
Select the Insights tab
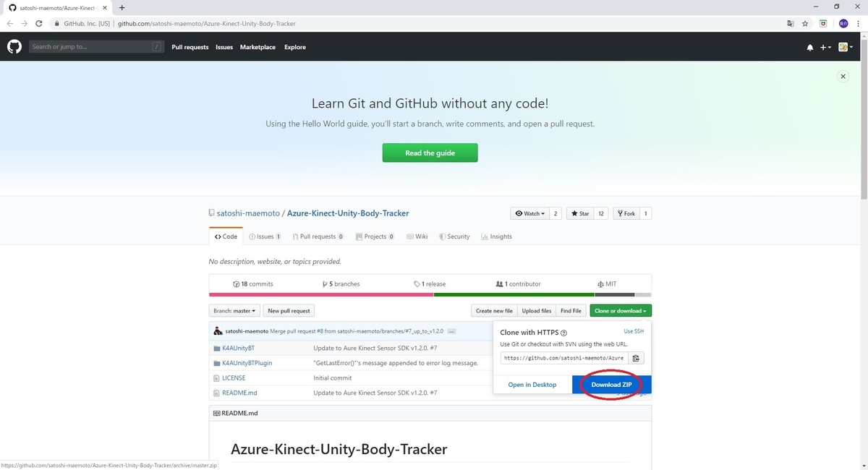pos(496,236)
